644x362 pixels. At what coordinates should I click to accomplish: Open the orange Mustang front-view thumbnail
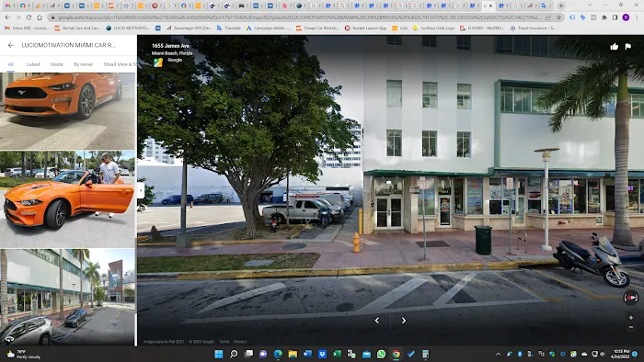(x=67, y=111)
